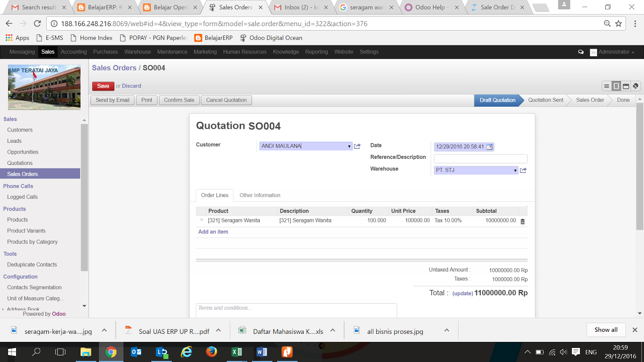Launch Word from the taskbar
644x362 pixels.
click(262, 352)
